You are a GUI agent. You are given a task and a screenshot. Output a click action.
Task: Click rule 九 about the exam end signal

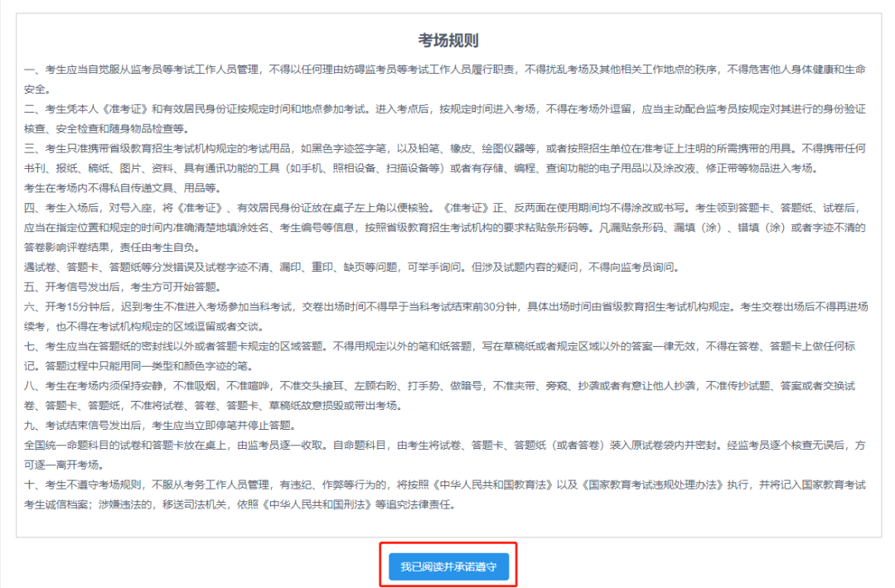(x=157, y=425)
